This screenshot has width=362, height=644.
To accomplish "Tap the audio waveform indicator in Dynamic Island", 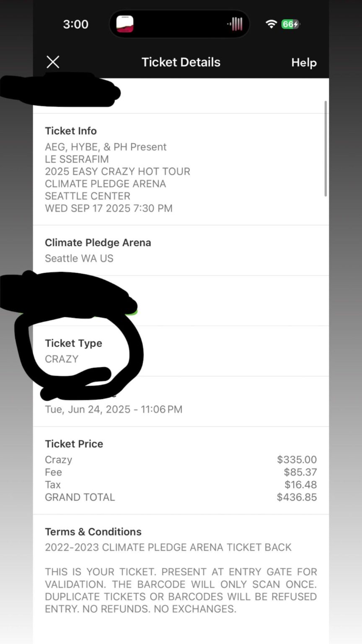I will point(235,24).
